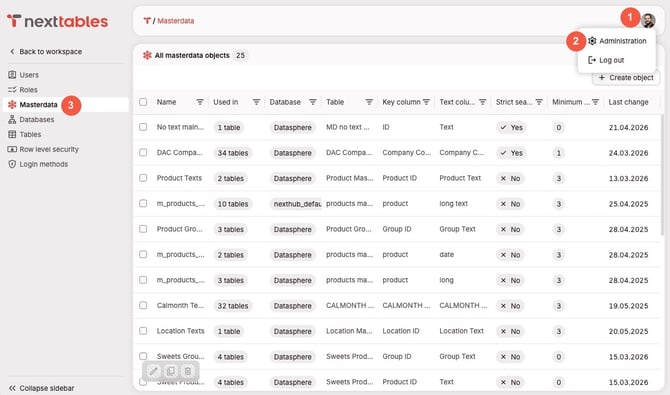This screenshot has width=670, height=395.
Task: Click the Yes badge in DAC Compa... row
Action: point(511,153)
